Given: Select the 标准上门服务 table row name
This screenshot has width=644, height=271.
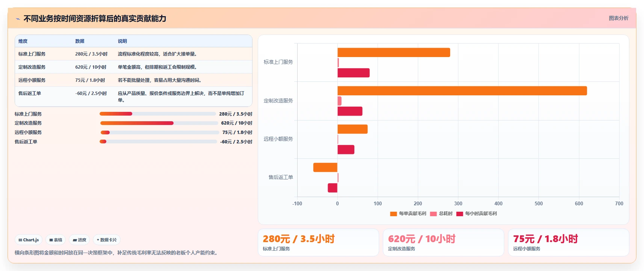Looking at the screenshot, I should pyautogui.click(x=32, y=54).
